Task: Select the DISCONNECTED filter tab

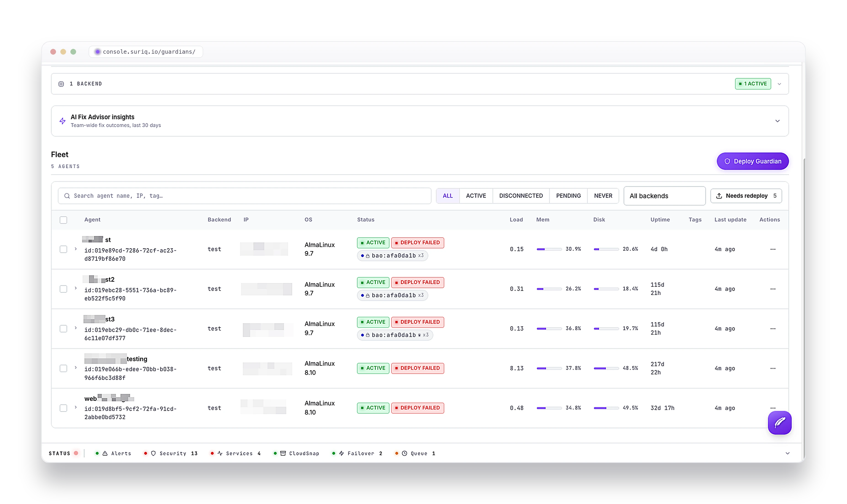Action: (521, 196)
